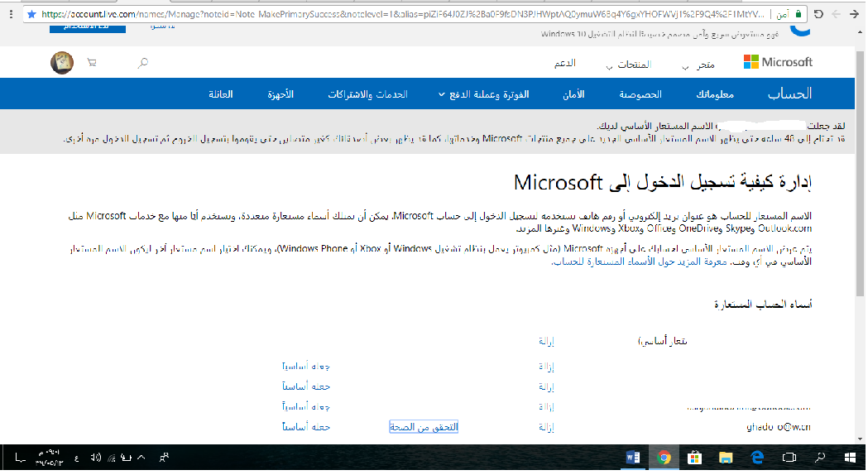
Task: Select the الخصوصية tab
Action: (x=640, y=94)
